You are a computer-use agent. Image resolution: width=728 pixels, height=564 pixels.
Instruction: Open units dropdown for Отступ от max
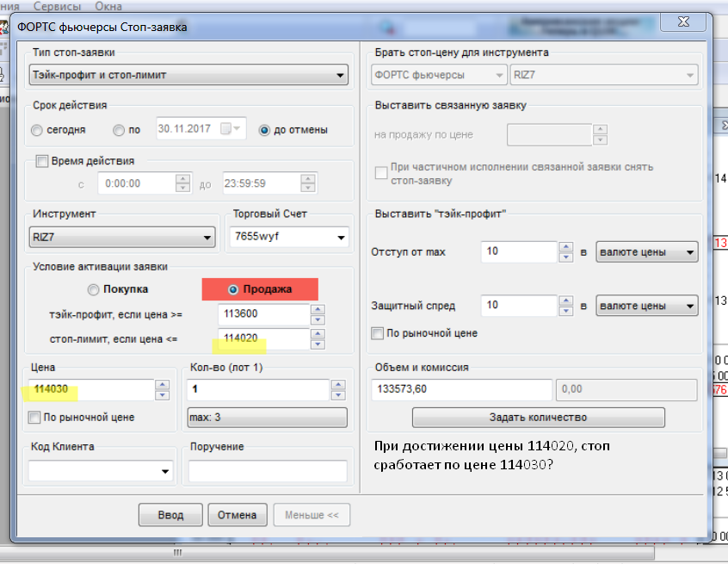pyautogui.click(x=647, y=252)
